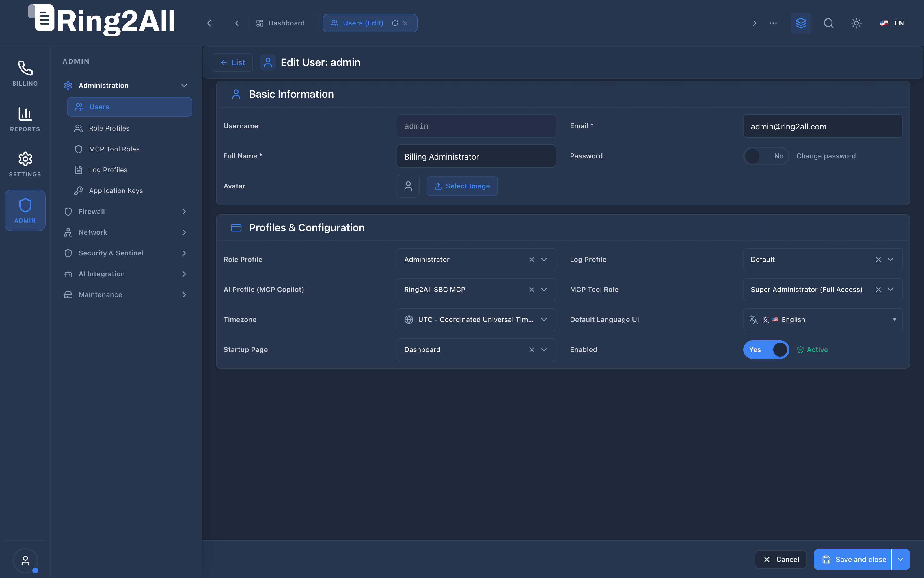
Task: Open Application Keys menu item
Action: pyautogui.click(x=129, y=190)
